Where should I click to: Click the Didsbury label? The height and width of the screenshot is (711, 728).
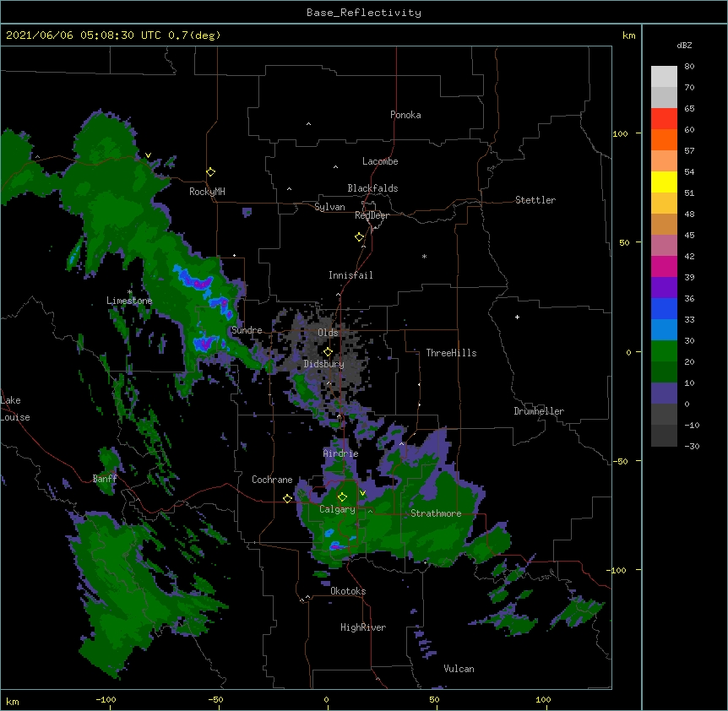pos(323,364)
